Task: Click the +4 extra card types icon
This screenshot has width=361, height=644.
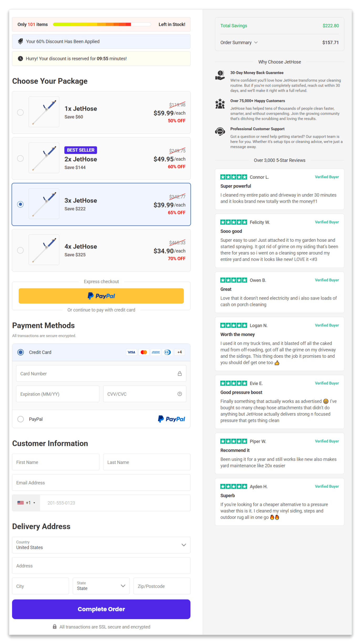Action: (x=179, y=352)
